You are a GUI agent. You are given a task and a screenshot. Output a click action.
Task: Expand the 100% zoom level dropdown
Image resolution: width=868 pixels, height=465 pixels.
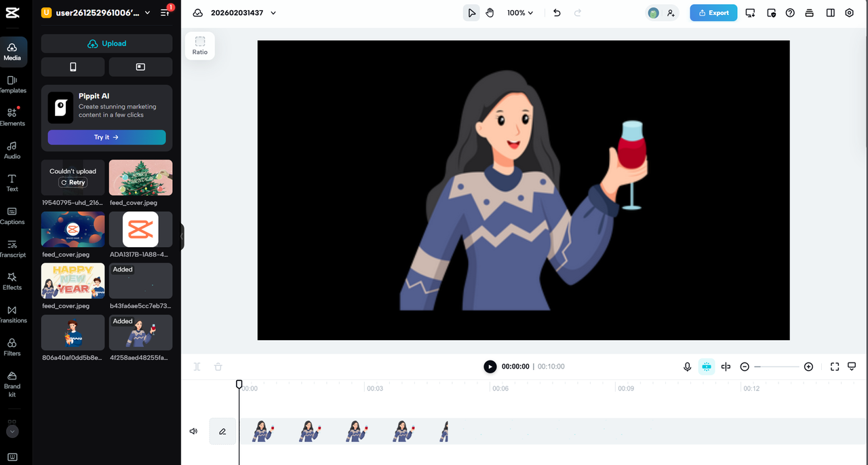click(519, 12)
